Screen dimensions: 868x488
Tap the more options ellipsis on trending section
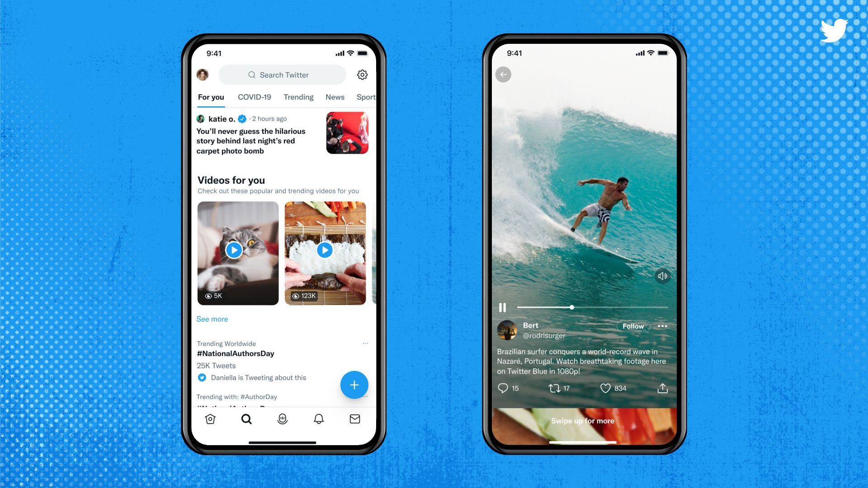(x=365, y=343)
